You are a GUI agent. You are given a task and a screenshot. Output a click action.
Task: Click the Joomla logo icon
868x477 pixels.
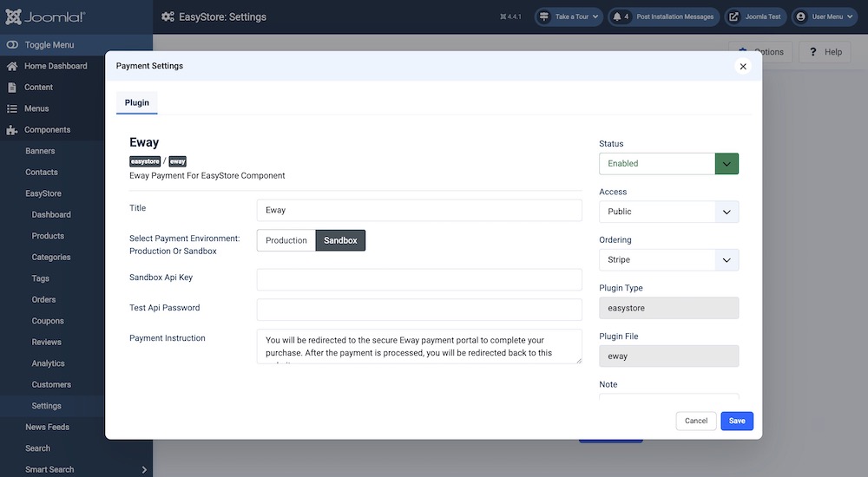(16, 16)
